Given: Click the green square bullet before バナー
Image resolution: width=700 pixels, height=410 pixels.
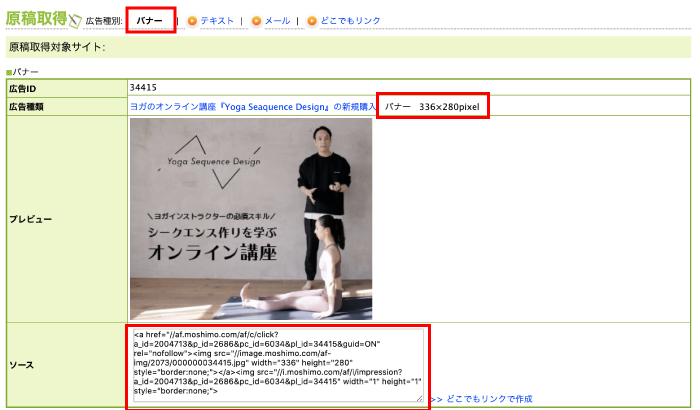Looking at the screenshot, I should [x=8, y=72].
